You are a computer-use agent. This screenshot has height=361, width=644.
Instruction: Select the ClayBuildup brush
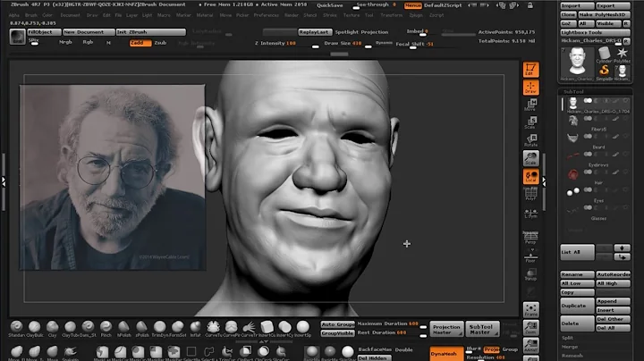pyautogui.click(x=35, y=329)
